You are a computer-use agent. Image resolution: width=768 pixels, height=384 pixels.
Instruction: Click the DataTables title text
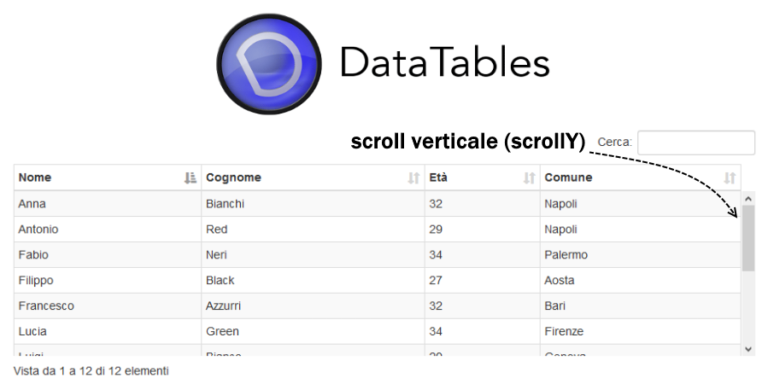tap(445, 62)
